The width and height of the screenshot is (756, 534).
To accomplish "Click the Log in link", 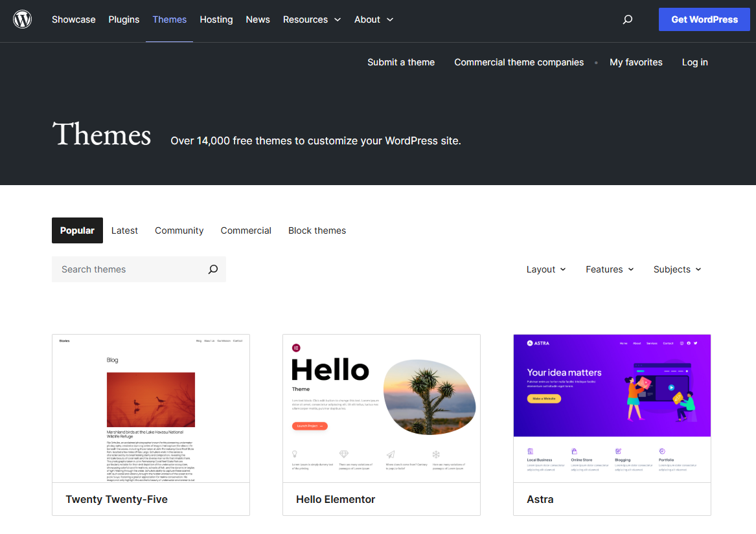I will tap(694, 62).
